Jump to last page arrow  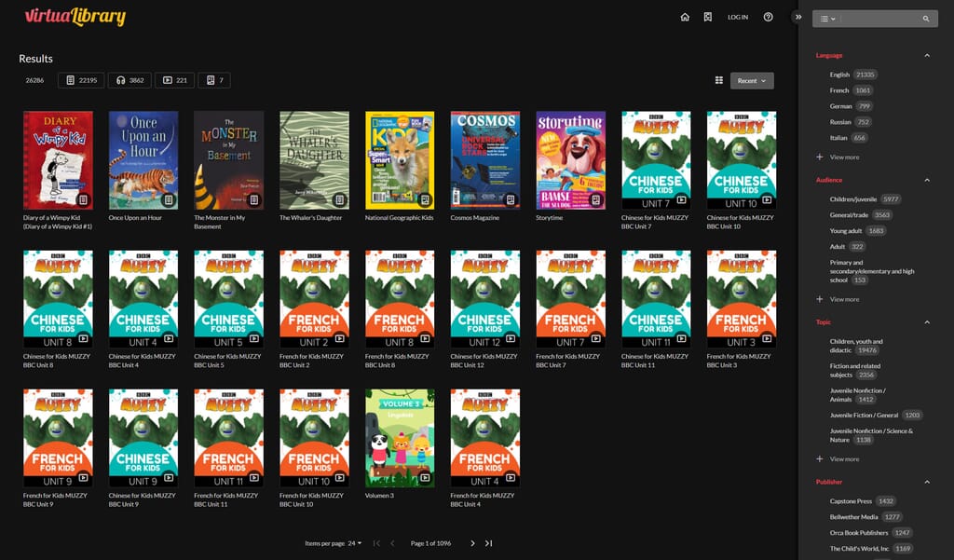pos(488,543)
